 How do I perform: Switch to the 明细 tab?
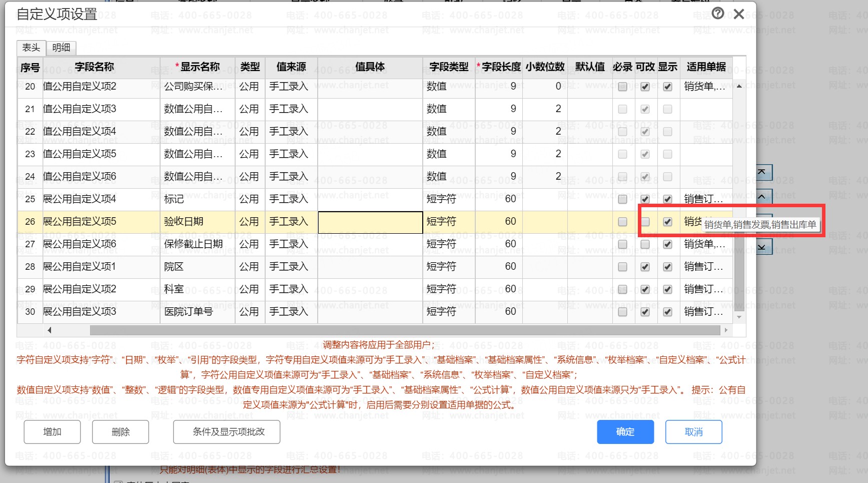pos(61,48)
